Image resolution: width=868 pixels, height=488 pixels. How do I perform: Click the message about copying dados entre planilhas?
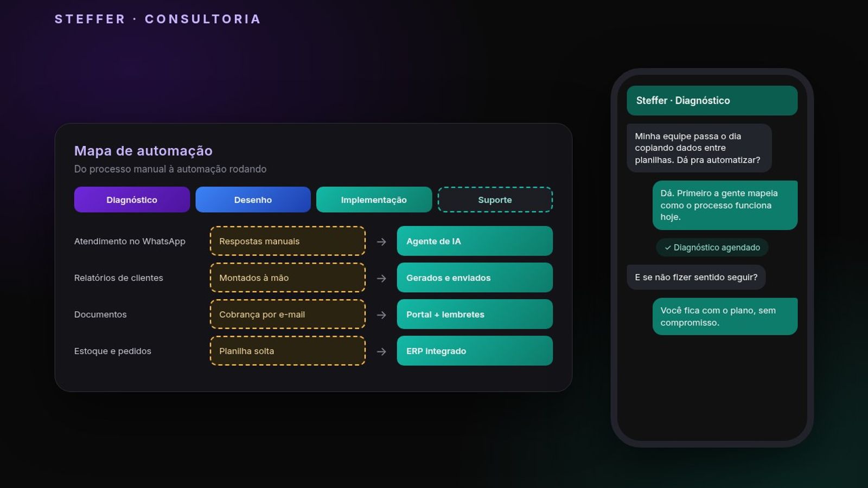[x=699, y=148]
